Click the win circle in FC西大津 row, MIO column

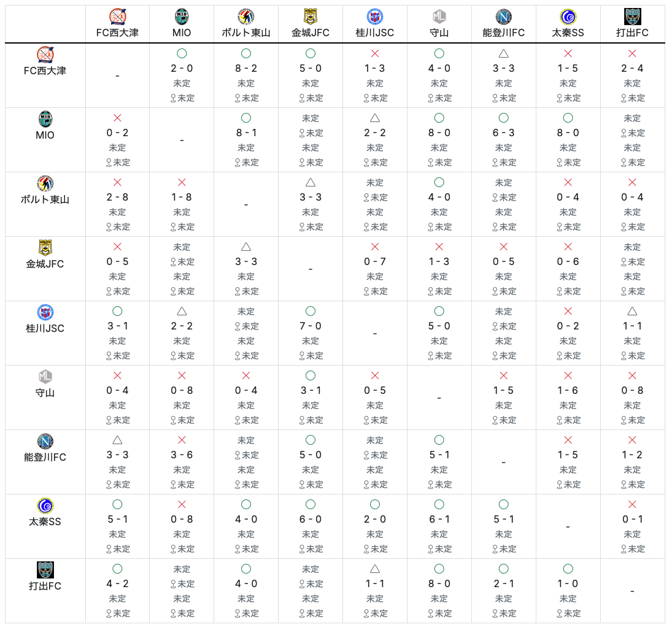point(182,53)
